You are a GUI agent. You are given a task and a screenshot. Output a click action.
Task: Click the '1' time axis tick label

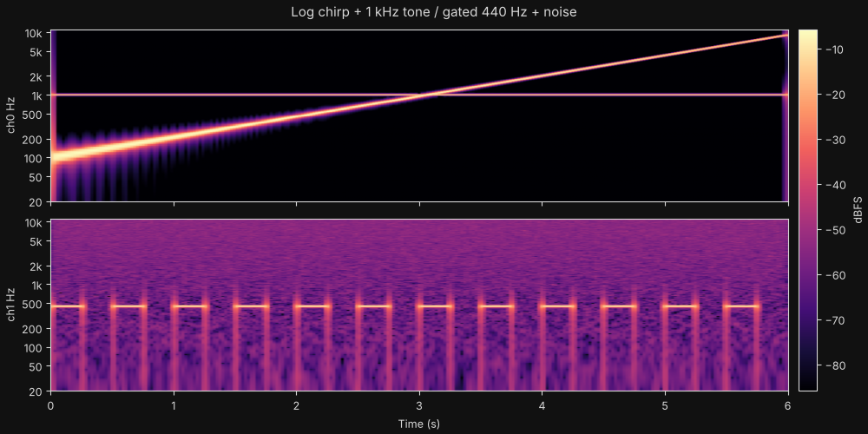(x=174, y=406)
